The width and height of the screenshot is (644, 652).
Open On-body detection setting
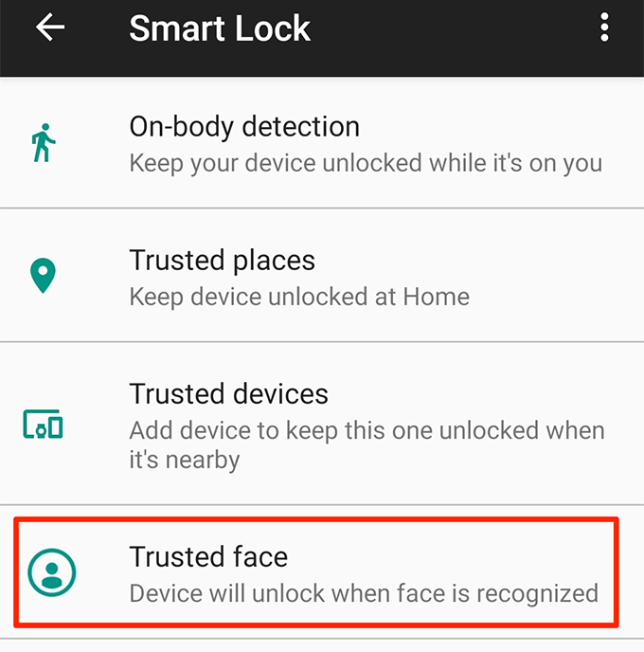tap(322, 142)
